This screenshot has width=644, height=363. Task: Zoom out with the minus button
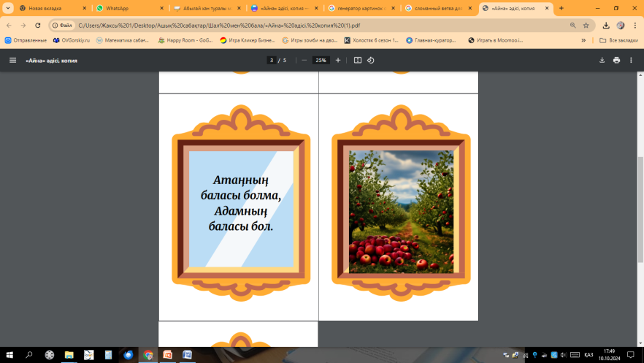click(304, 61)
